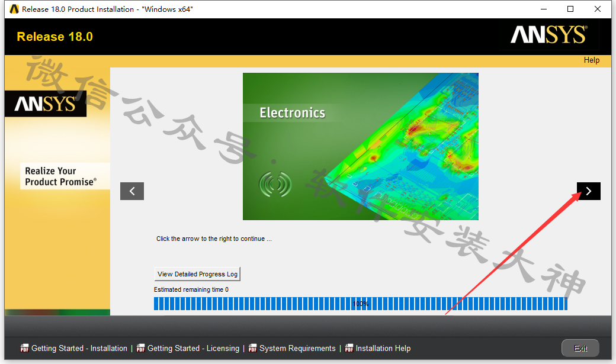Click the 'Estimated remaining time 0' text

[x=191, y=289]
